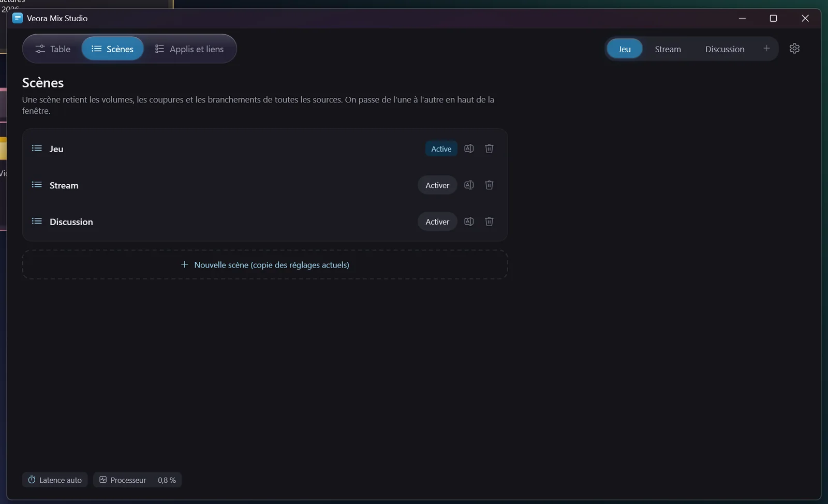This screenshot has width=828, height=504.
Task: Delete the Discussion scene
Action: 489,221
